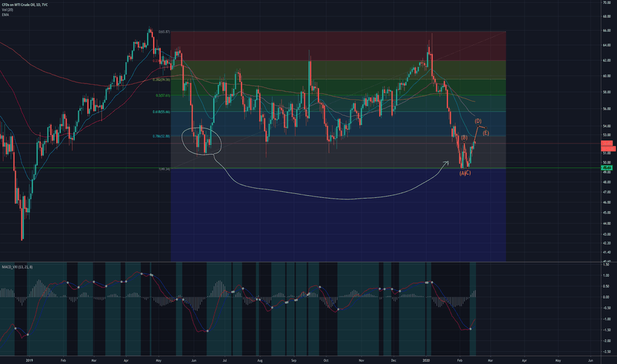Click the 68.00 price axis label

click(x=606, y=17)
